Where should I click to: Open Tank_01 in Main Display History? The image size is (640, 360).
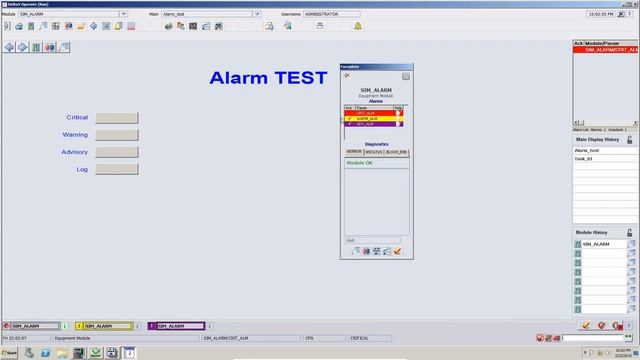pyautogui.click(x=605, y=159)
